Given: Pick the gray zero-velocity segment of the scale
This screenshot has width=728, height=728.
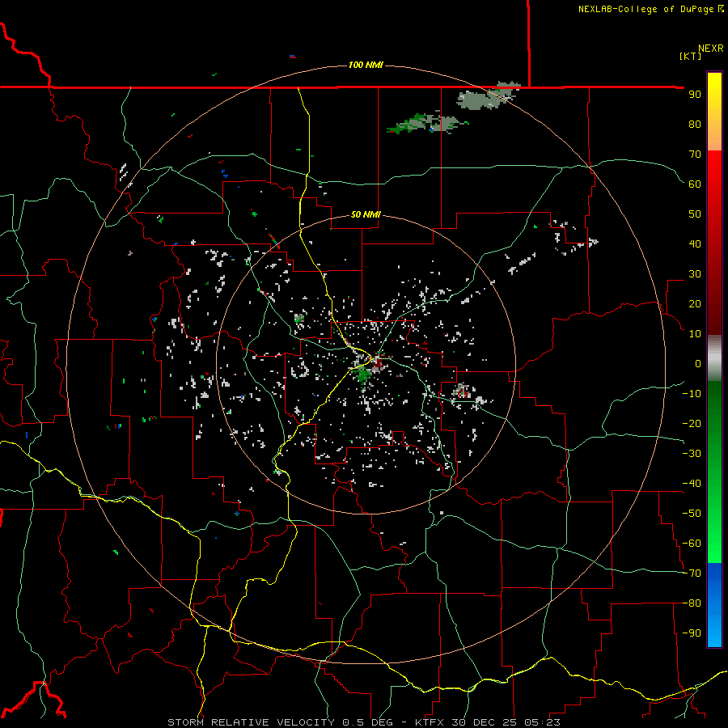Looking at the screenshot, I should click(714, 358).
